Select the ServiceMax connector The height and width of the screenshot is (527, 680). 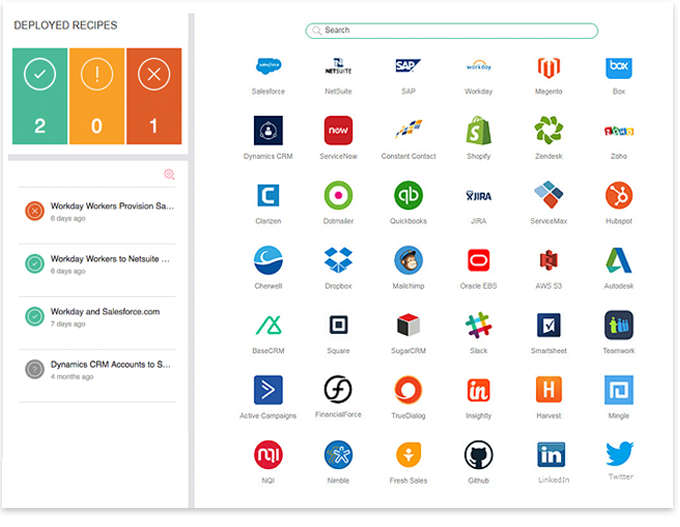tap(549, 195)
